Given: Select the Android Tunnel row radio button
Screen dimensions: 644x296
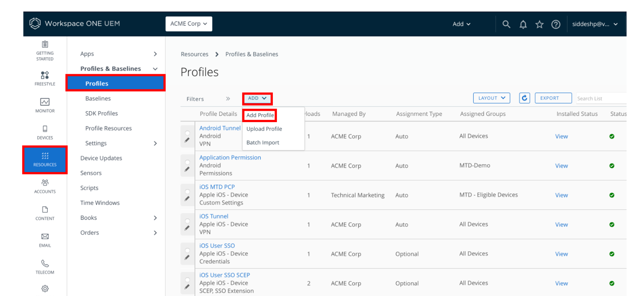Looking at the screenshot, I should click(187, 132).
